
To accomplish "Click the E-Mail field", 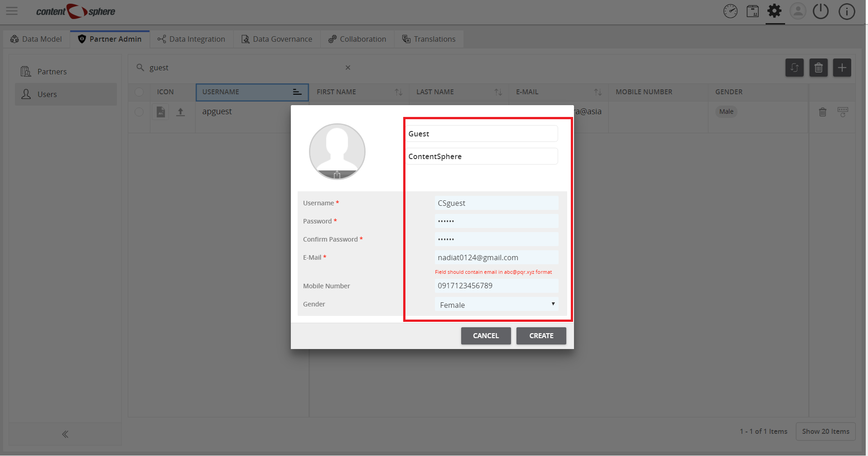I will click(x=497, y=257).
